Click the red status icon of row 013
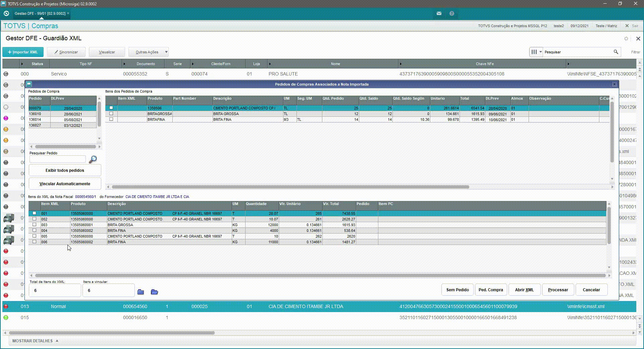 [x=6, y=306]
